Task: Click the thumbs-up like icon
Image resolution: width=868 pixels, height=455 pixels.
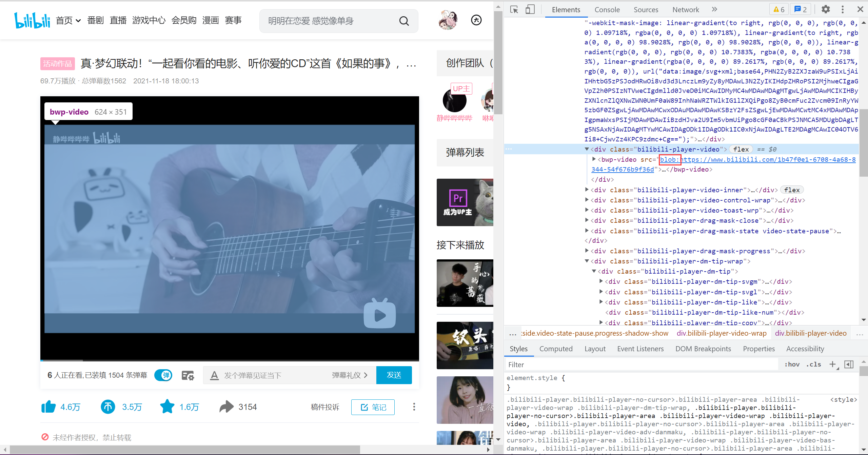Action: 48,407
